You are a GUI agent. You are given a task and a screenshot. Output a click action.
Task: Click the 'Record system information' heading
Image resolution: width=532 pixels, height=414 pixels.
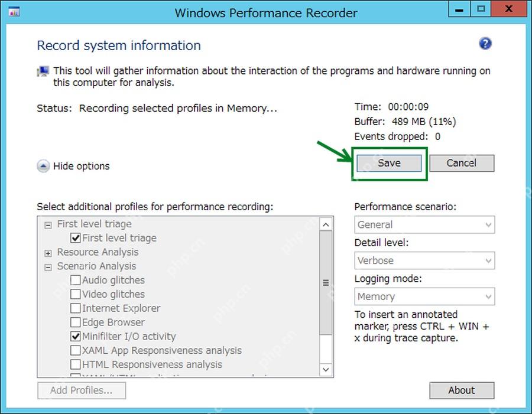(119, 45)
